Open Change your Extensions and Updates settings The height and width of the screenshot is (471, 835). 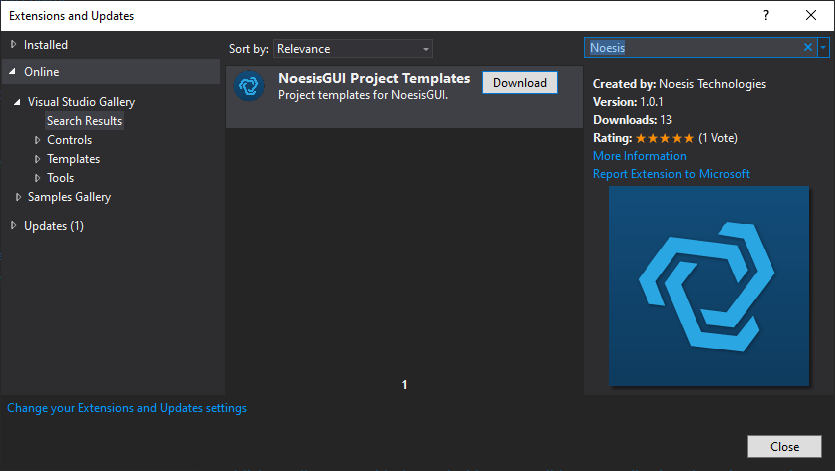(x=127, y=408)
